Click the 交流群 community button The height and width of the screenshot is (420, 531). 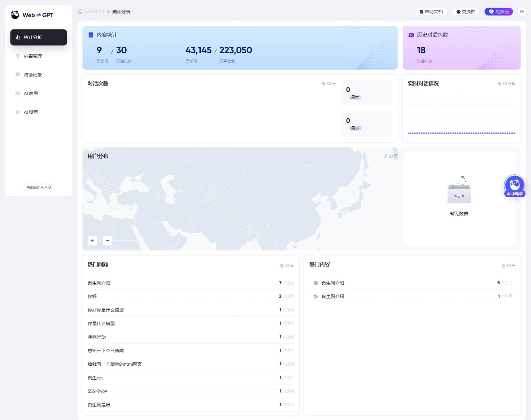click(466, 11)
